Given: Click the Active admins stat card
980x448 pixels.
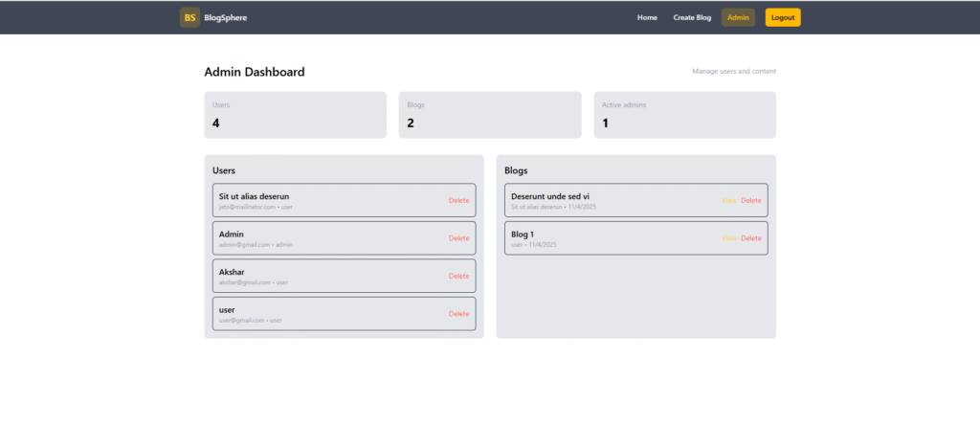Looking at the screenshot, I should click(684, 115).
